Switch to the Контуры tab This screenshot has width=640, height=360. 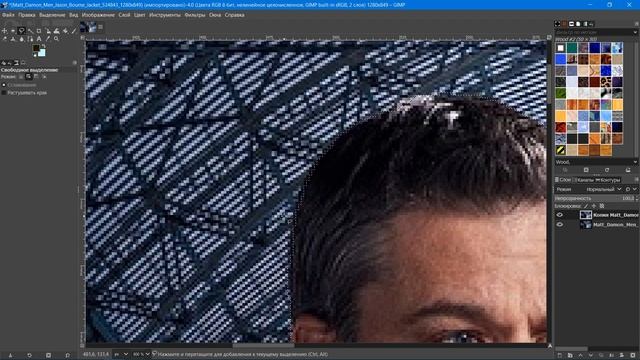point(608,180)
